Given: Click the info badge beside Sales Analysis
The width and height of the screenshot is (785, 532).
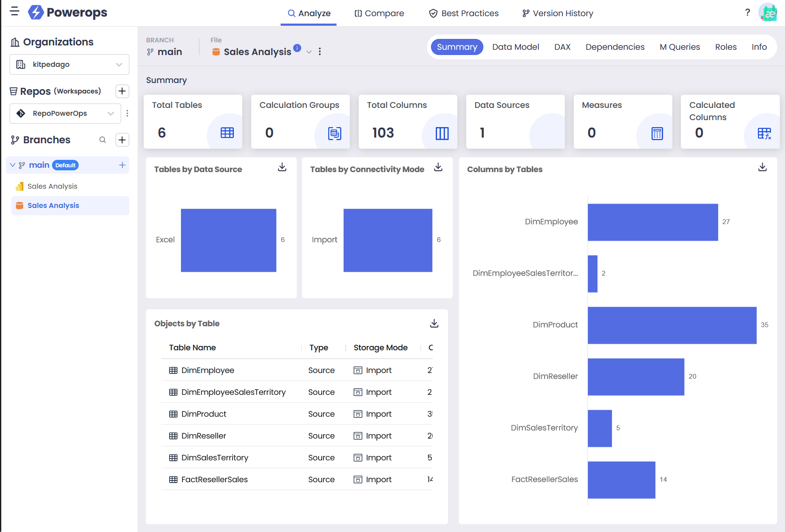Looking at the screenshot, I should click(x=297, y=48).
